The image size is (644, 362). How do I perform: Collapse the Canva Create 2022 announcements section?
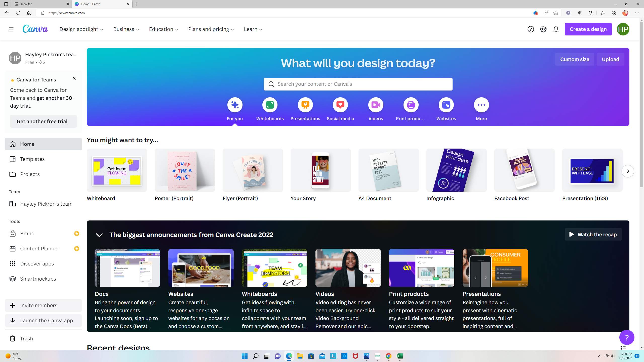click(99, 235)
